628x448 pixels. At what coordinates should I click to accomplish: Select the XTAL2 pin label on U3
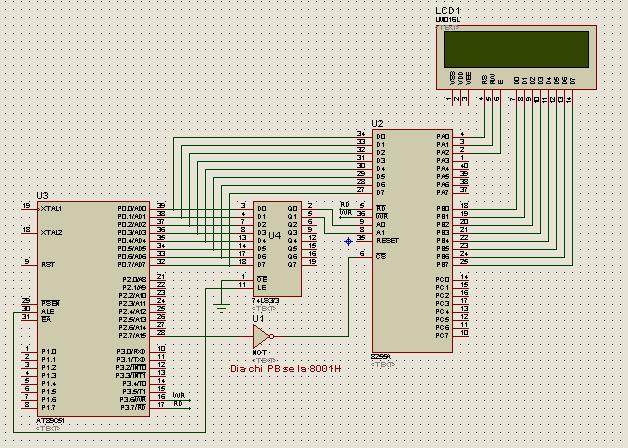click(x=51, y=233)
